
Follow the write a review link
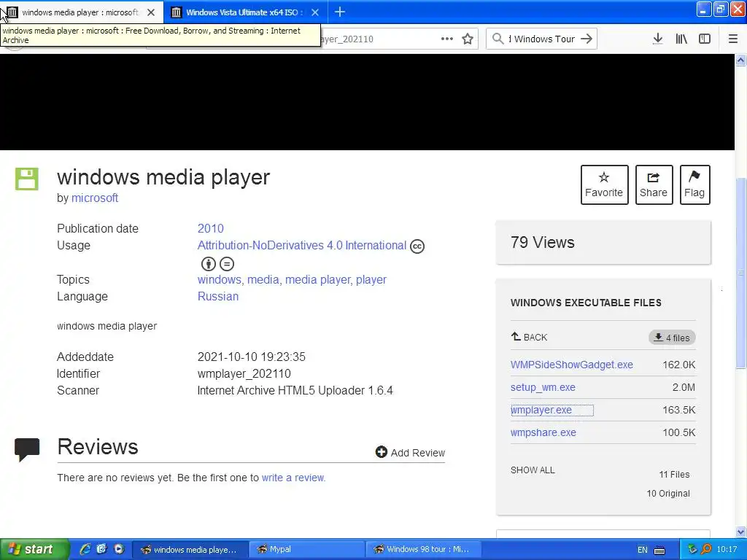pos(293,478)
